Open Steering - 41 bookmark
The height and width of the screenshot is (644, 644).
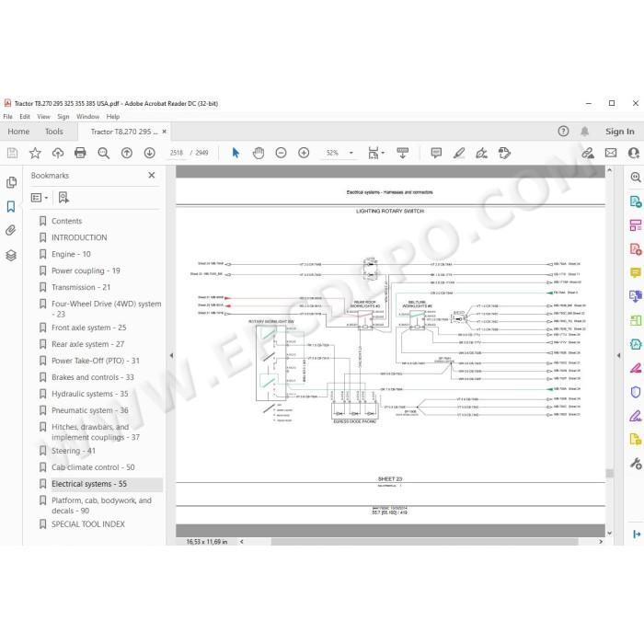pos(74,451)
